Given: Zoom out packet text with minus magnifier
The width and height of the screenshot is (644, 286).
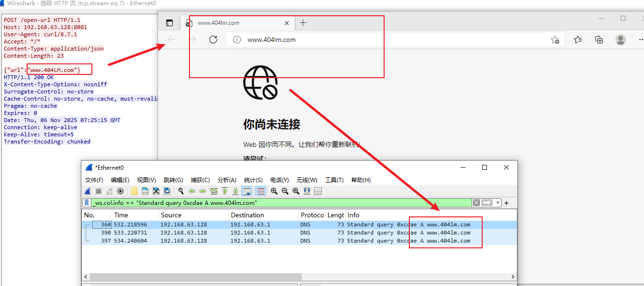Looking at the screenshot, I should [x=285, y=191].
